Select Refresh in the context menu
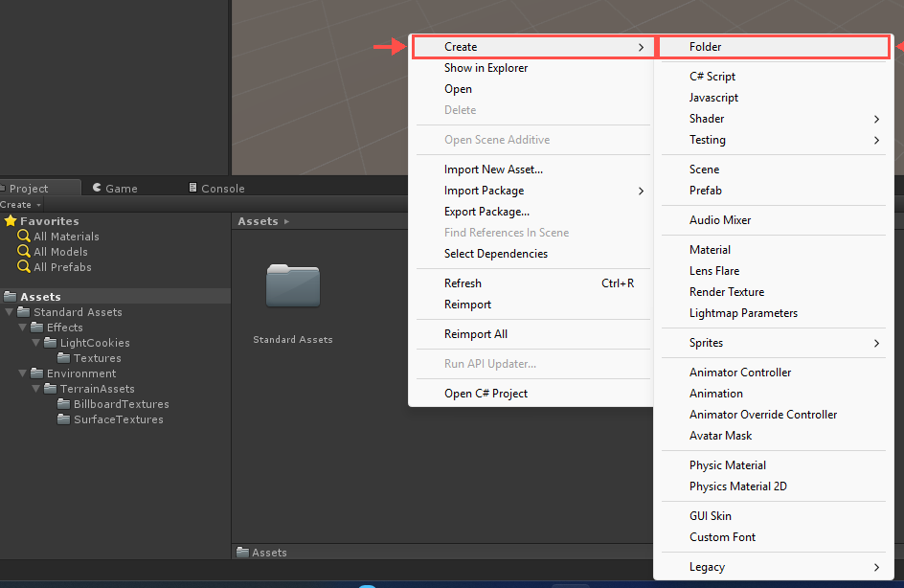 click(x=532, y=283)
